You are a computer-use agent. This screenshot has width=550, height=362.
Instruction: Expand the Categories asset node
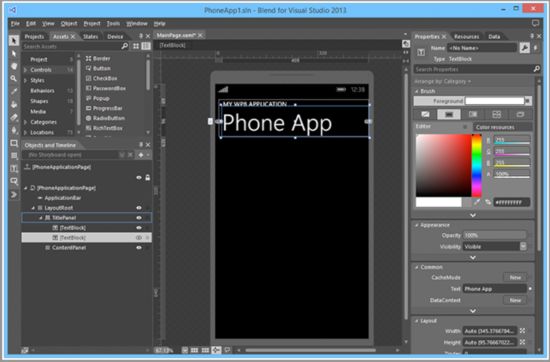tap(25, 122)
